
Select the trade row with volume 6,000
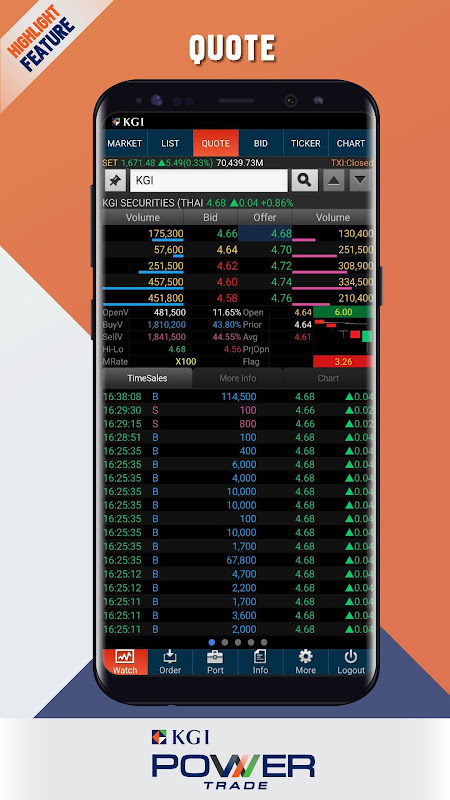coord(238,465)
